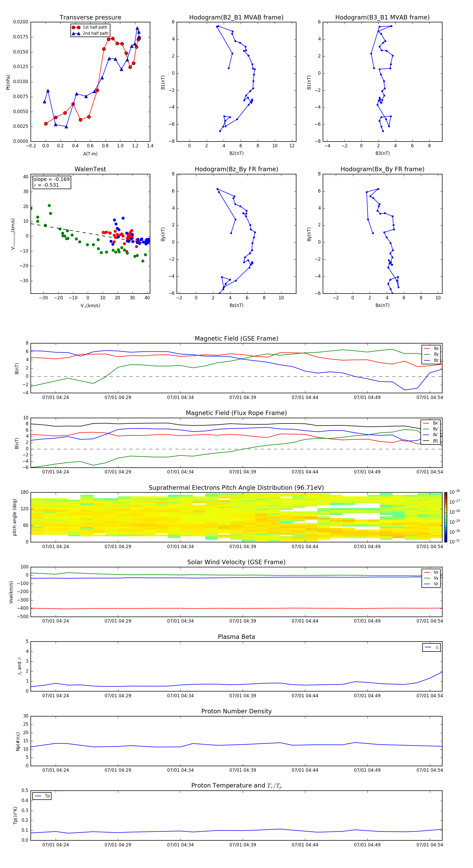Click the Suprathermal Electrons Pitch Angle Distribution title
Viewport: 473px width, 868px height.
click(x=236, y=488)
